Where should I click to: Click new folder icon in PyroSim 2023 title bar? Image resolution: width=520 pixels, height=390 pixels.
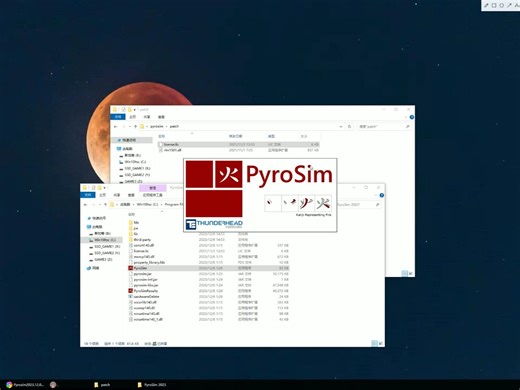pyautogui.click(x=99, y=188)
